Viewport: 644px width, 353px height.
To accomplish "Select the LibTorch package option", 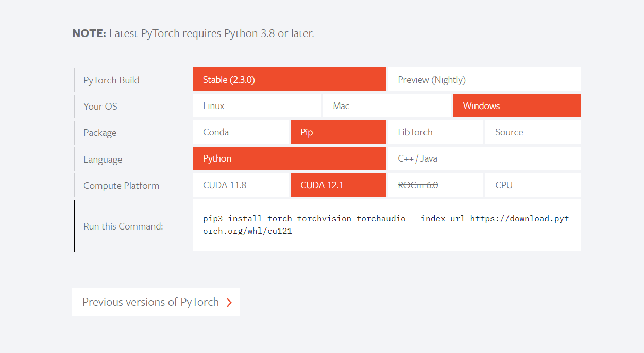I will [435, 132].
